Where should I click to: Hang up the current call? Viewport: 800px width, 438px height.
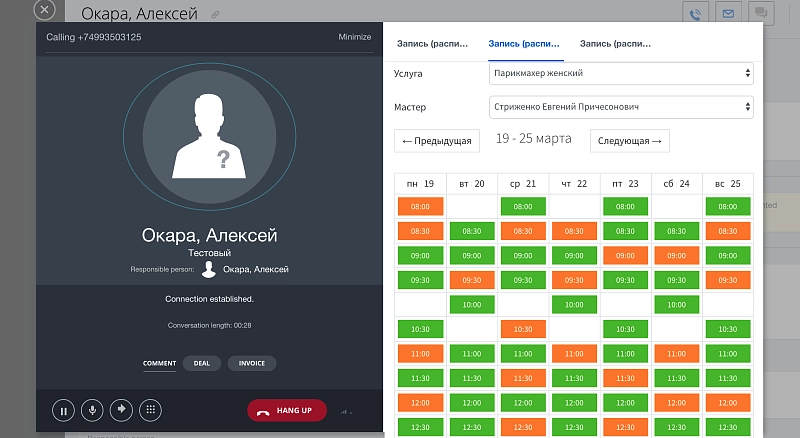(287, 410)
